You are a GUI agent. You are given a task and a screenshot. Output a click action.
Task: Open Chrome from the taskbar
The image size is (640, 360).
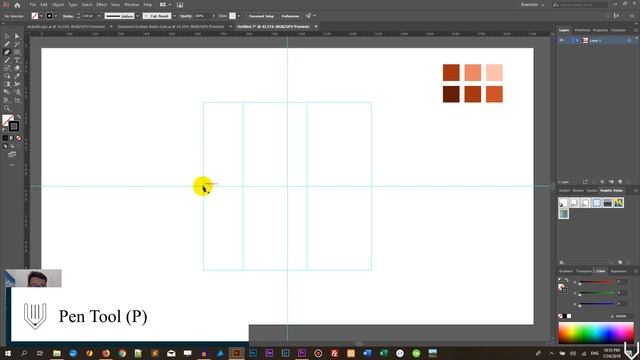click(x=122, y=353)
